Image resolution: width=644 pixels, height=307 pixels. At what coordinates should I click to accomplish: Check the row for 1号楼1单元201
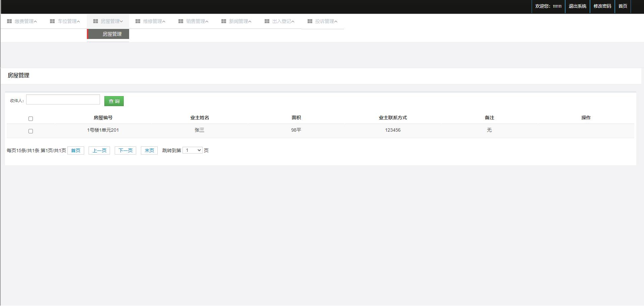click(31, 131)
